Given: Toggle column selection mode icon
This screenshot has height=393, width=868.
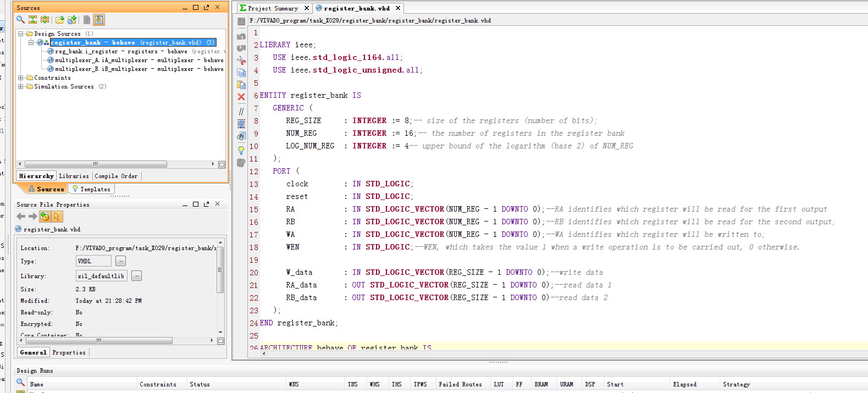Looking at the screenshot, I should click(241, 124).
